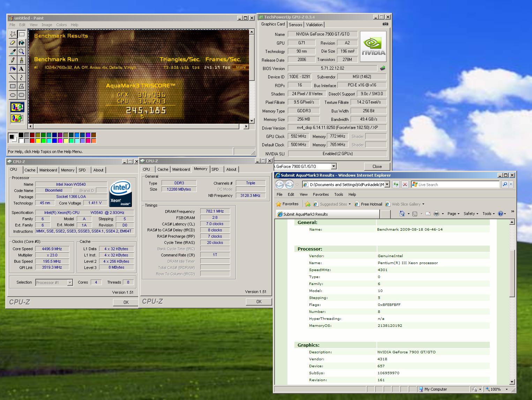Enable opaque selection mode in Paint
Viewport: 532px width, 400px height.
tap(17, 107)
